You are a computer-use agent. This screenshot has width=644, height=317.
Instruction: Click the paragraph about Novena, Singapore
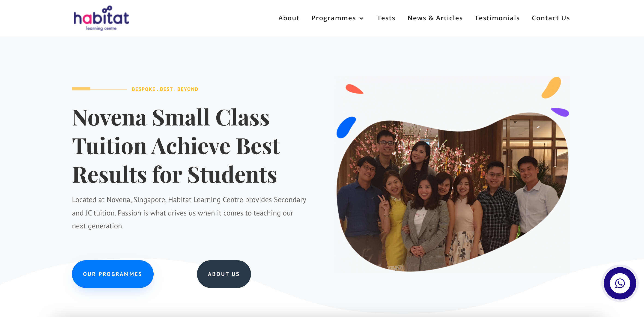[189, 213]
